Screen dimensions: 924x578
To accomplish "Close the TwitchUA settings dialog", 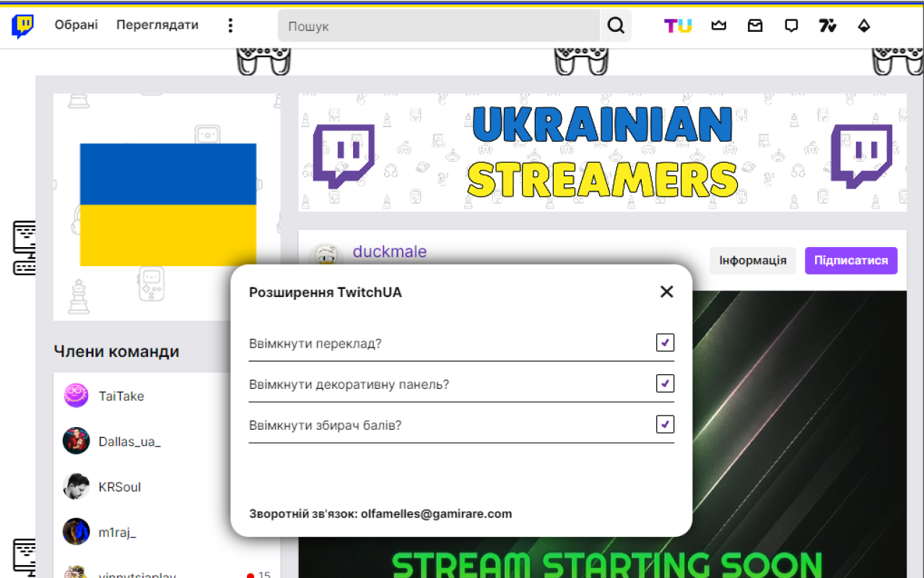I will click(666, 291).
